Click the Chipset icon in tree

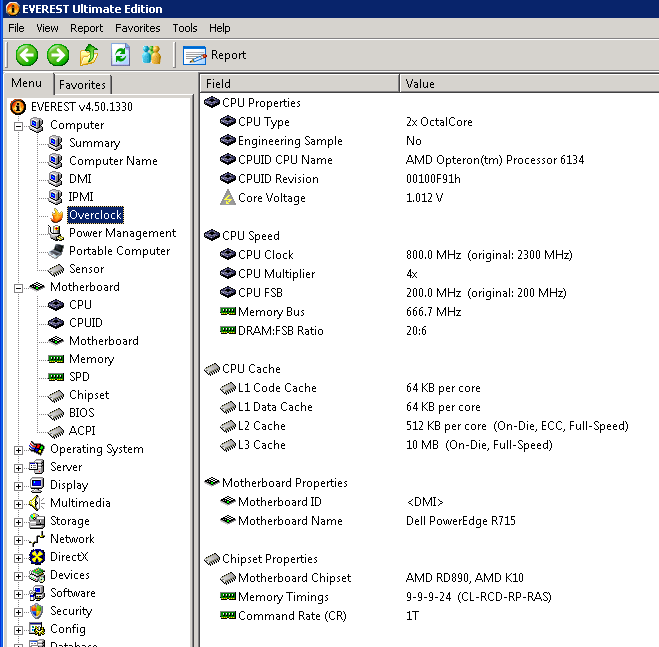[x=55, y=396]
